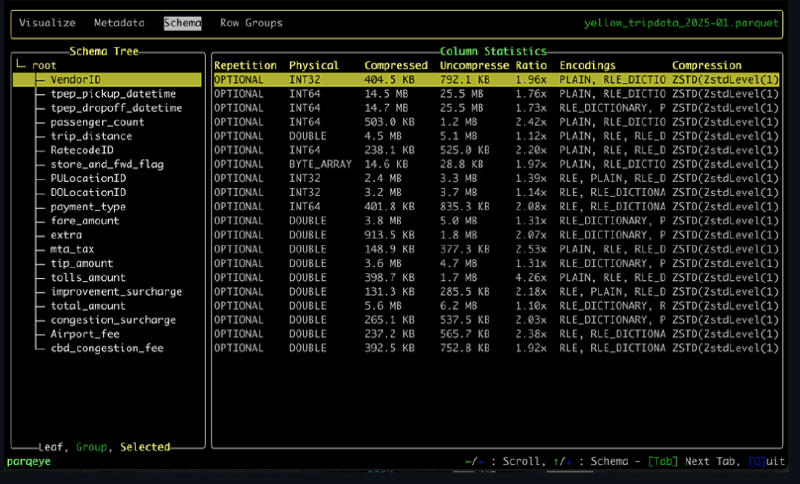800x484 pixels.
Task: Open the Row Groups tab
Action: 251,23
